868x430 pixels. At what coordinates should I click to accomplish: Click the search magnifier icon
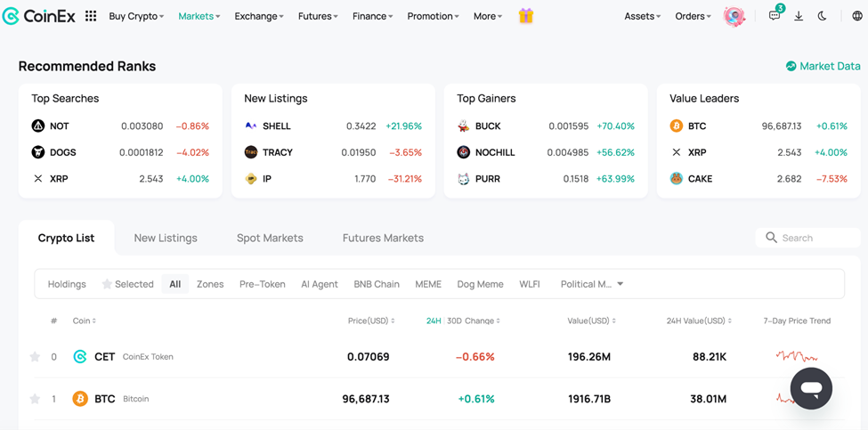click(x=771, y=238)
